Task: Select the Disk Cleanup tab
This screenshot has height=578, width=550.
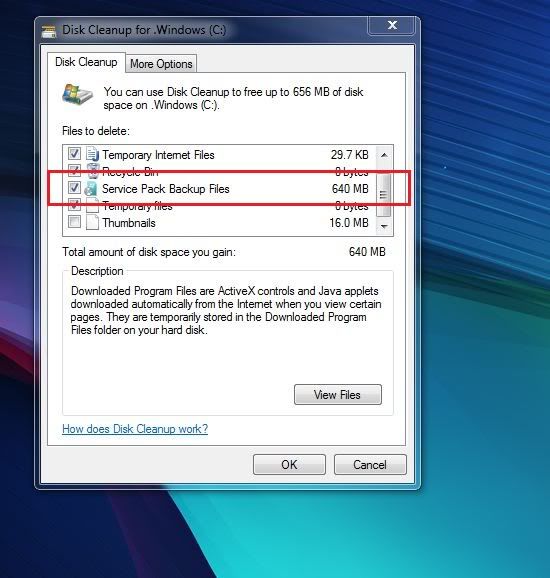Action: pos(86,62)
